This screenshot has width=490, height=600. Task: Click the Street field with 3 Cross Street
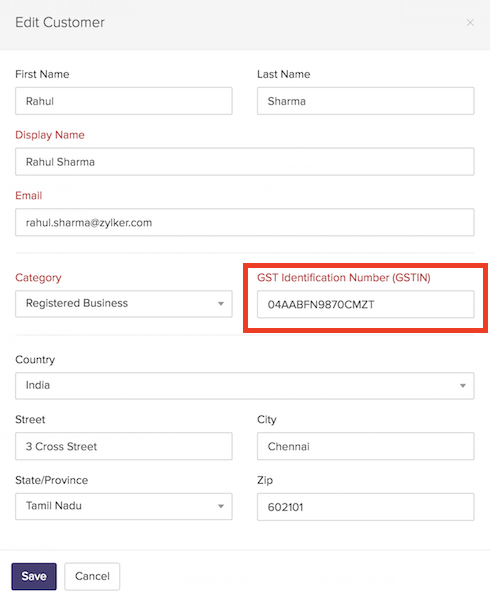[x=124, y=446]
